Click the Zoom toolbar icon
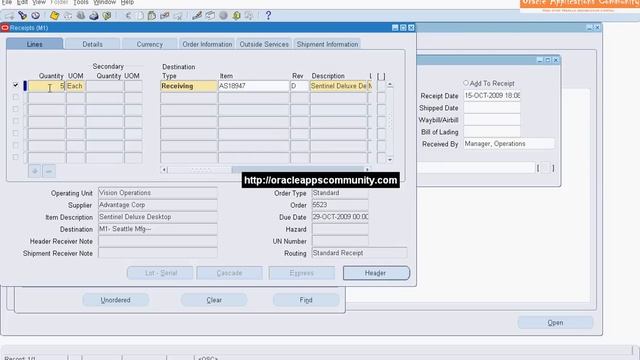Viewport: 640px width, 360px height. pos(210,16)
